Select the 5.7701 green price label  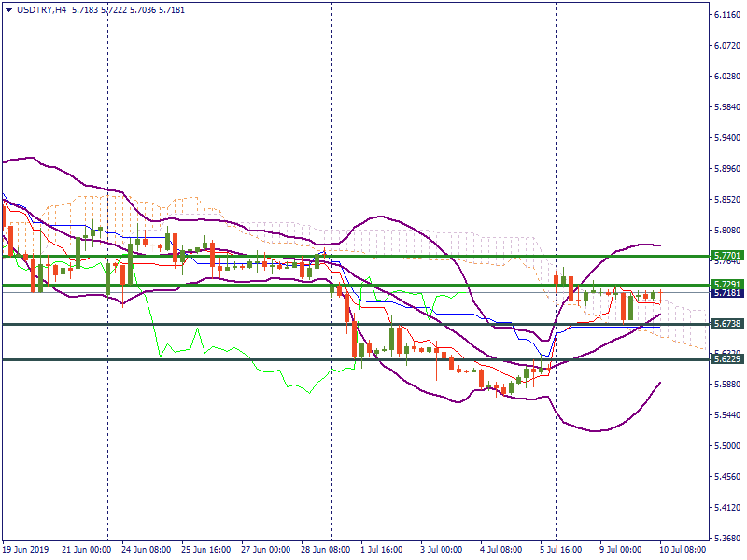726,255
